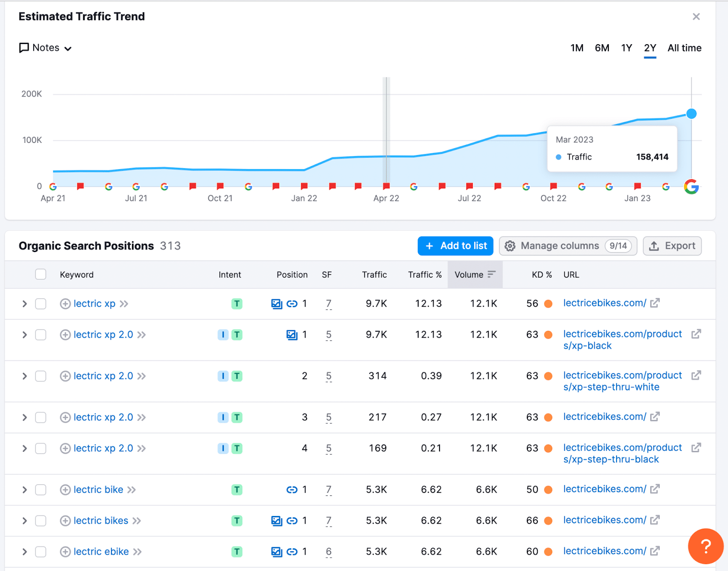Check the lectric xp 2.0 position 3 checkbox

point(40,417)
